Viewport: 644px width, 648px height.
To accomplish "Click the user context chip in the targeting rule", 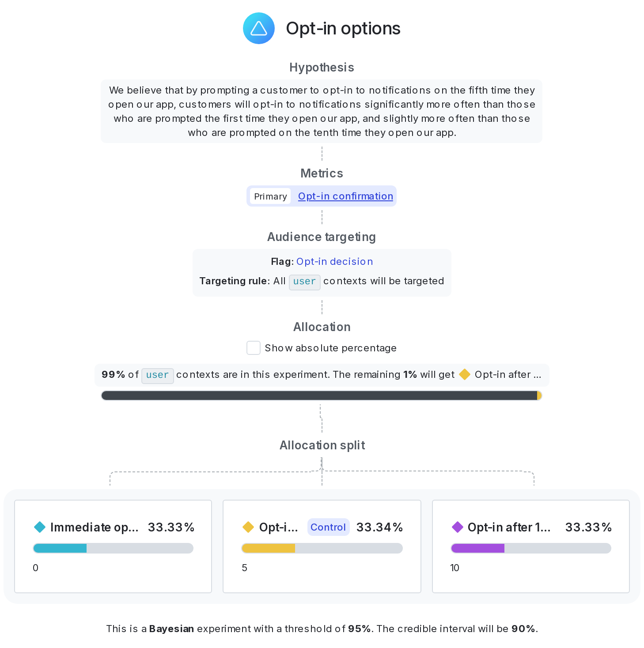I will click(x=304, y=282).
